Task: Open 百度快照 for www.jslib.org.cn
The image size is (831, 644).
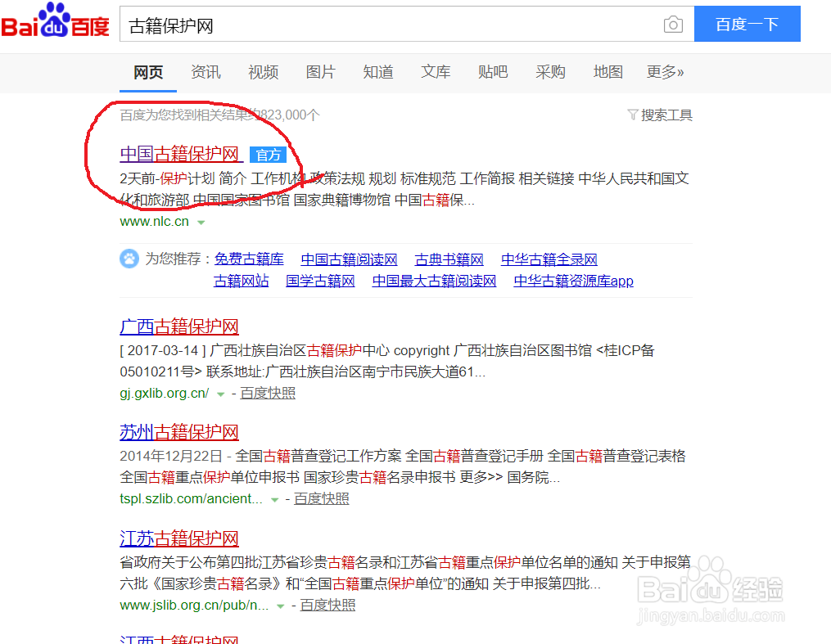Action: [x=327, y=605]
